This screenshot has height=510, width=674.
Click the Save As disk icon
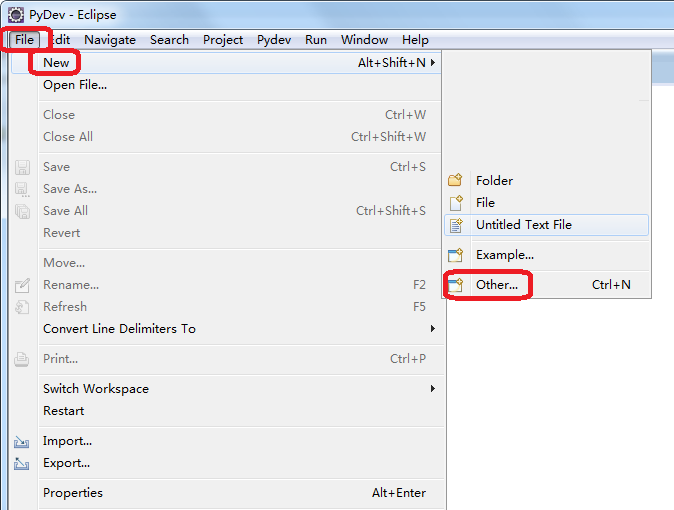[22, 189]
